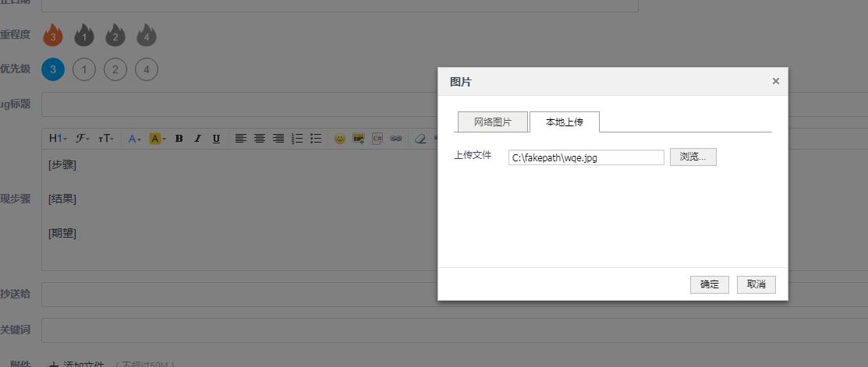Insert a numbered list

tap(296, 139)
